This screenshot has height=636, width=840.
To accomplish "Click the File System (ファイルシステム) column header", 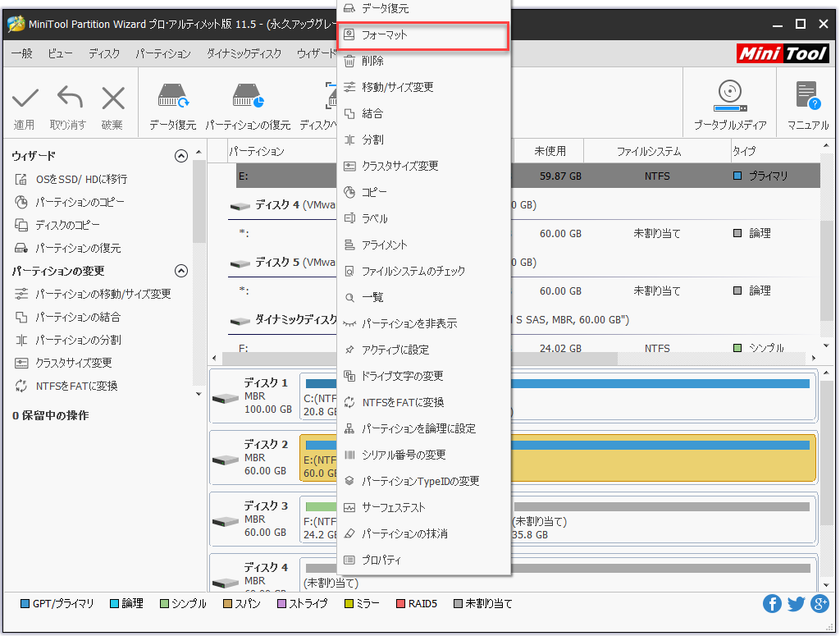I will [x=657, y=151].
